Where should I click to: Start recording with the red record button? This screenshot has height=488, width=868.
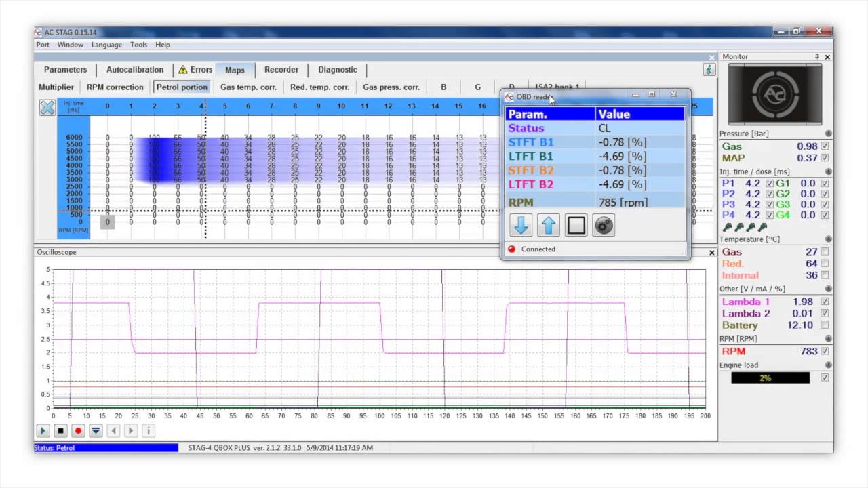point(78,430)
